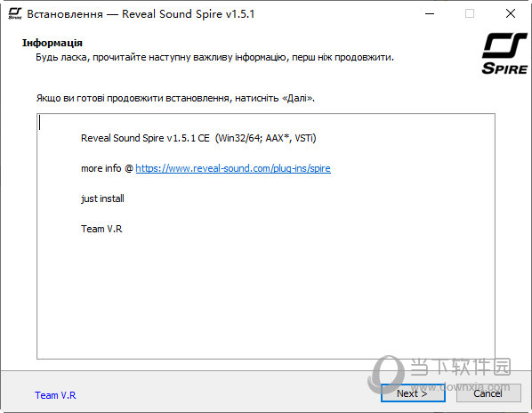Minimize the installer window
The height and width of the screenshot is (413, 532).
430,14
